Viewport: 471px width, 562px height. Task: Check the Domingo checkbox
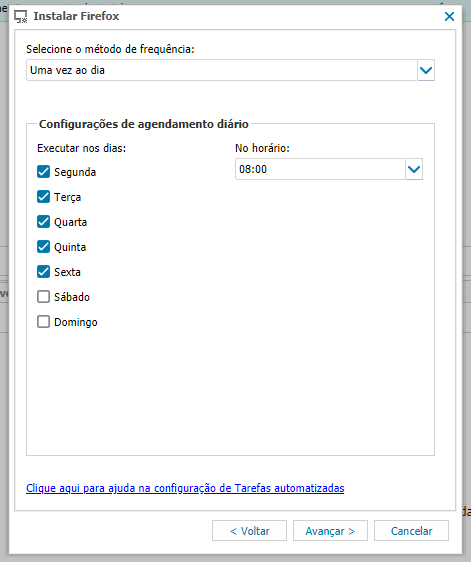(x=43, y=322)
